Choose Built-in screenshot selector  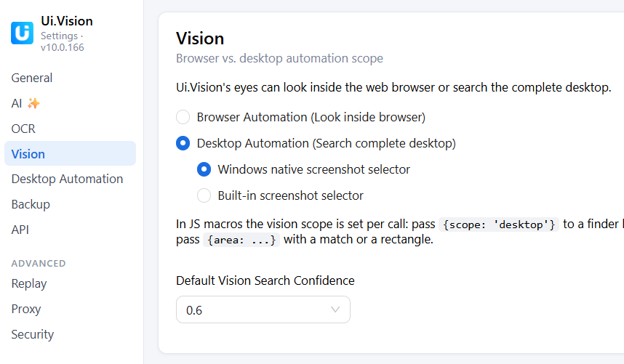click(204, 195)
